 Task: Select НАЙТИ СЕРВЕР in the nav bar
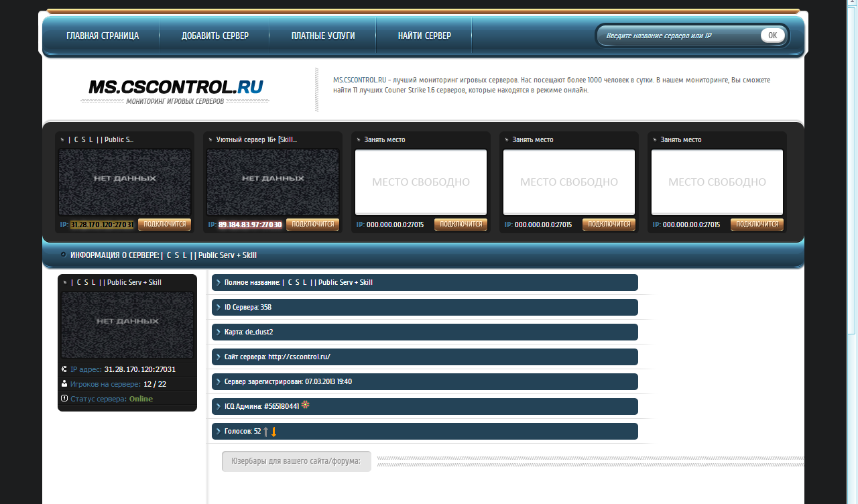click(424, 36)
